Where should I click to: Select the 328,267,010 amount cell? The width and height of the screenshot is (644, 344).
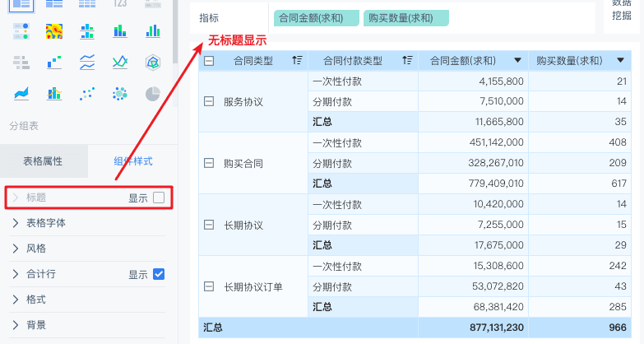coord(473,163)
